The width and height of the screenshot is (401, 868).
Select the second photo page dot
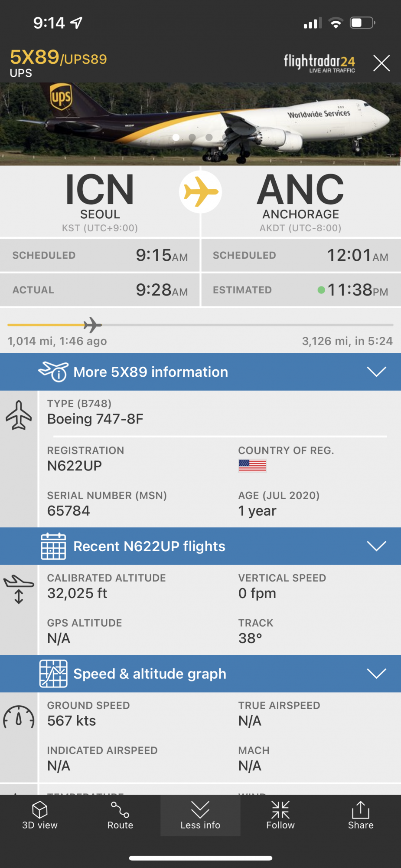coord(192,137)
